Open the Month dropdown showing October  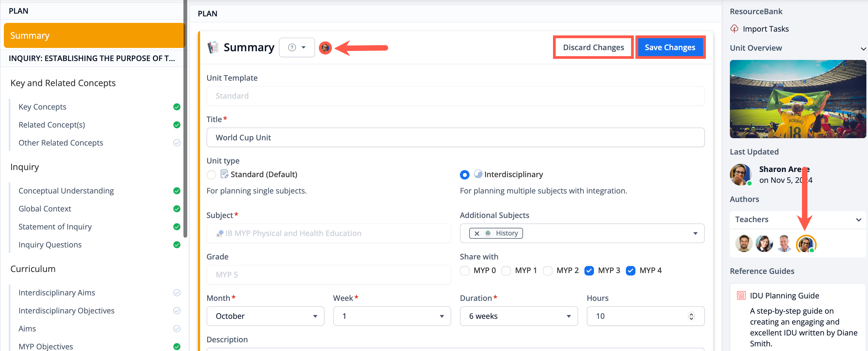point(265,316)
